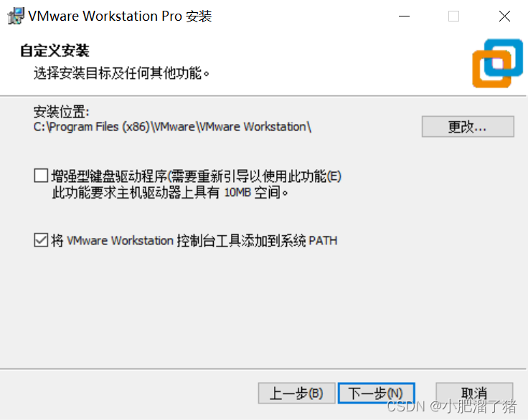Uncheck the add console tools to PATH box
The height and width of the screenshot is (420, 528).
pos(41,240)
